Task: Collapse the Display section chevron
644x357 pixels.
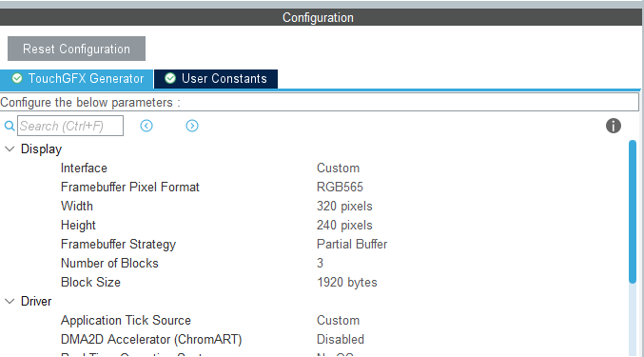Action: click(10, 149)
